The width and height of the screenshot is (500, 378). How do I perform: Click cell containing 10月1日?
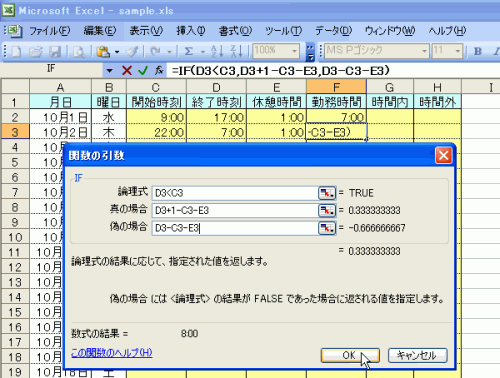tap(60, 117)
